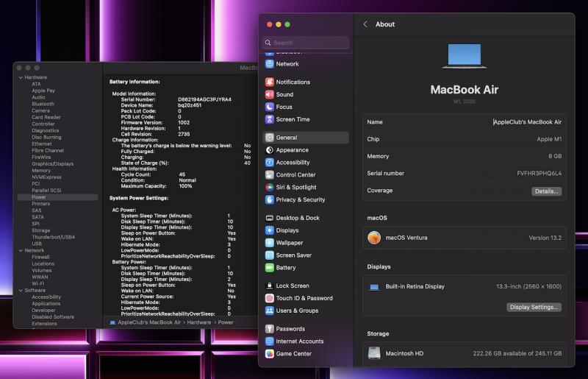This screenshot has width=588, height=379.
Task: Click the Control Center icon
Action: tap(269, 174)
